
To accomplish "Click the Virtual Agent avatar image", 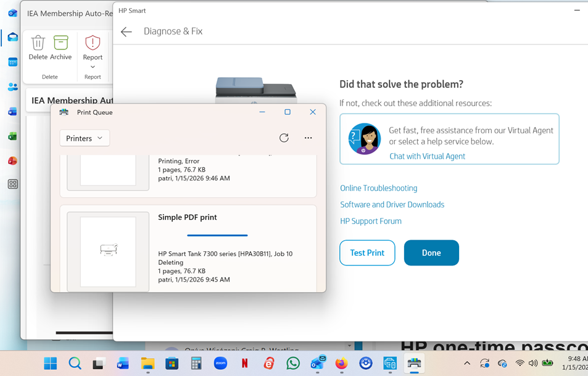I will pyautogui.click(x=365, y=139).
